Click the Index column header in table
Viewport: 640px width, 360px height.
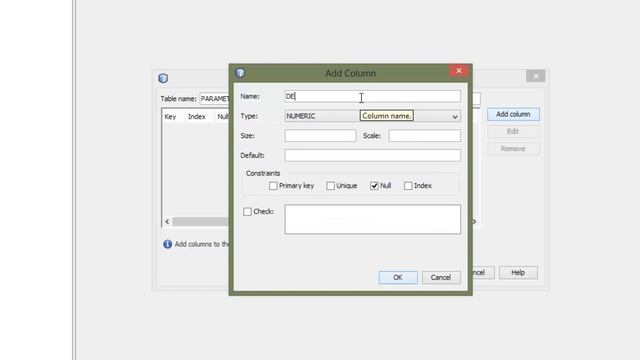(x=197, y=117)
